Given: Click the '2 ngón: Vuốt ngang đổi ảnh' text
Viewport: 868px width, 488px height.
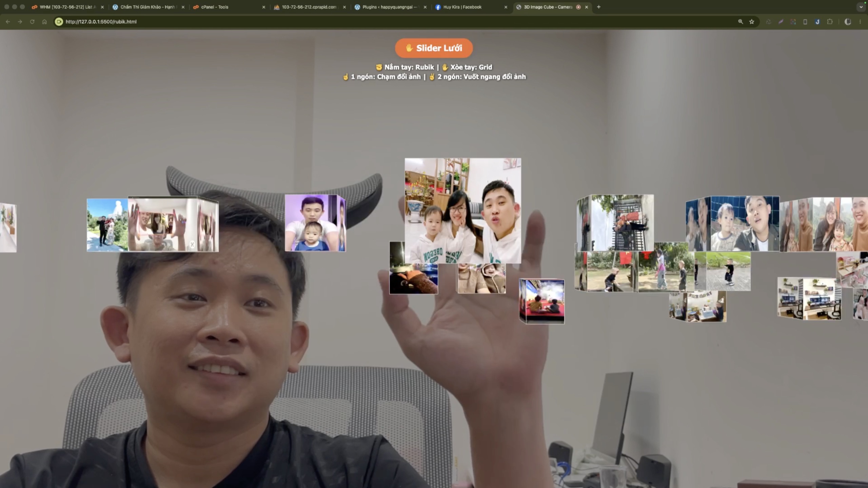Looking at the screenshot, I should pyautogui.click(x=477, y=77).
